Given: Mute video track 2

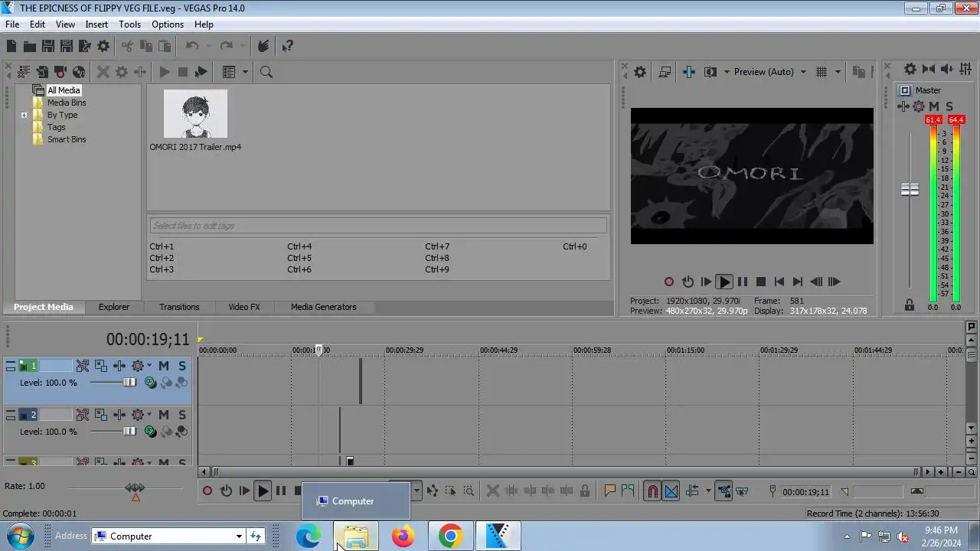Looking at the screenshot, I should click(164, 415).
